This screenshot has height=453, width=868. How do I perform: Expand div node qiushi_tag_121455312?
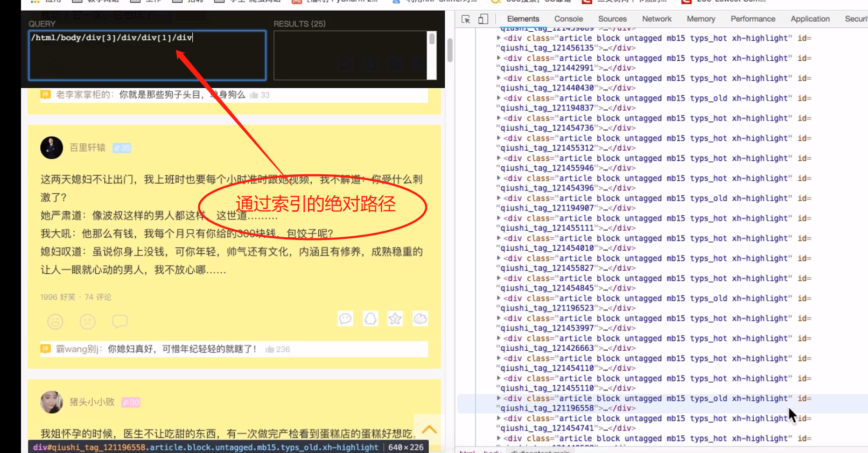(499, 138)
